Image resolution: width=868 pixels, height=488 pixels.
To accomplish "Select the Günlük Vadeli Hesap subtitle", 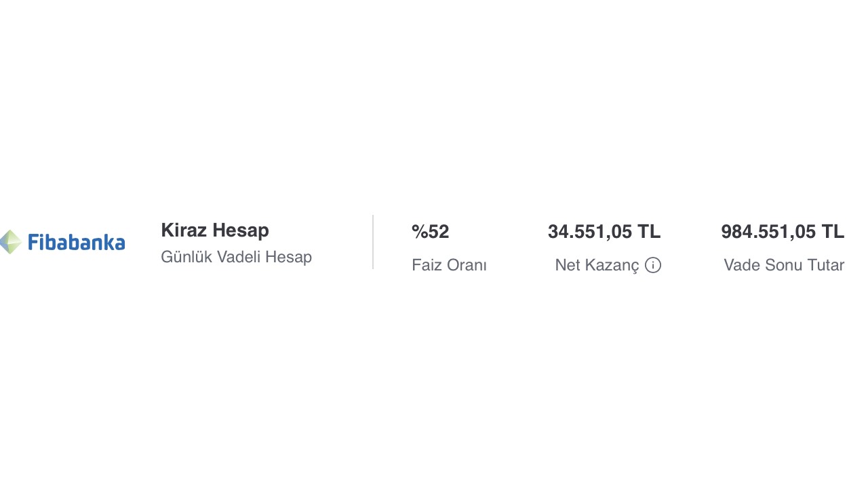I will click(x=236, y=257).
